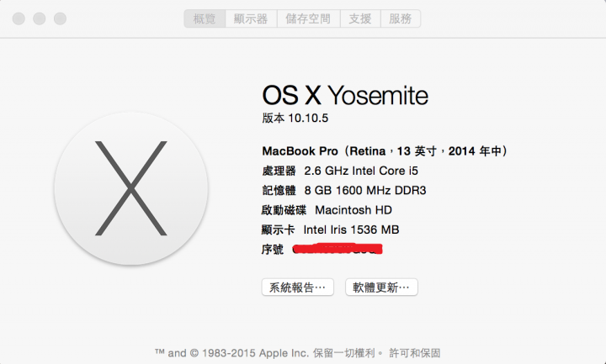The width and height of the screenshot is (606, 364).
Task: Click the redacted 序號 serial number
Action: pyautogui.click(x=338, y=249)
